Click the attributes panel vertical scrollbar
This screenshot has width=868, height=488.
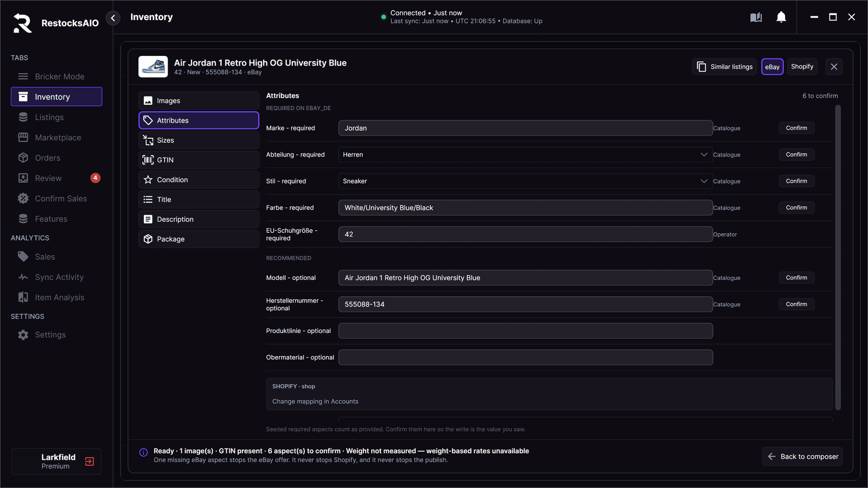[838, 258]
